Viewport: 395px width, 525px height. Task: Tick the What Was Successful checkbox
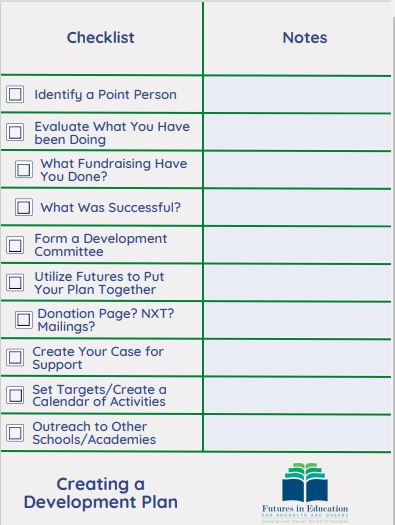coord(24,207)
